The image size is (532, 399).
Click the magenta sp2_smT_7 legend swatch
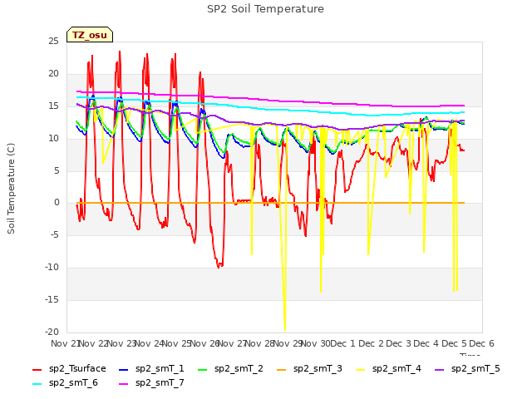[x=124, y=384]
